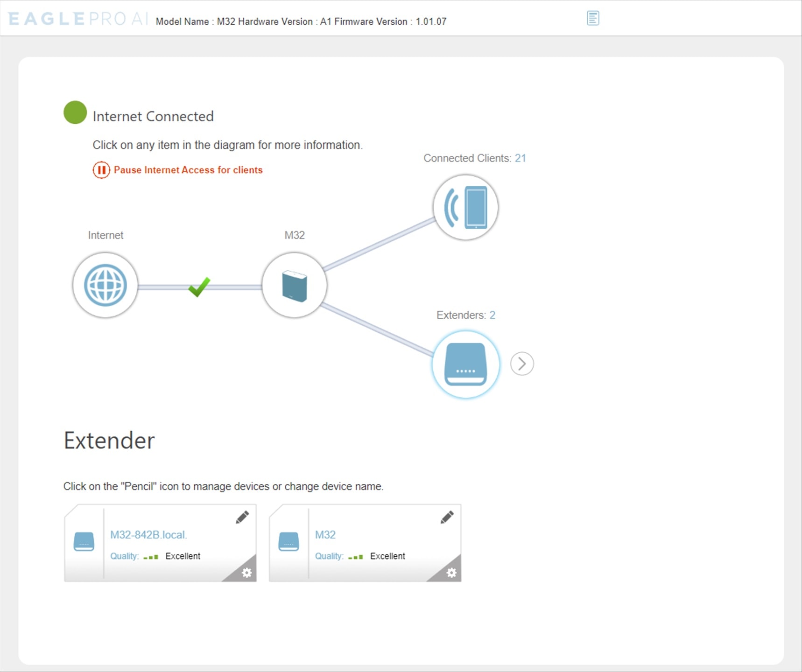
Task: Click the M32-842B.local extender name
Action: pos(148,535)
